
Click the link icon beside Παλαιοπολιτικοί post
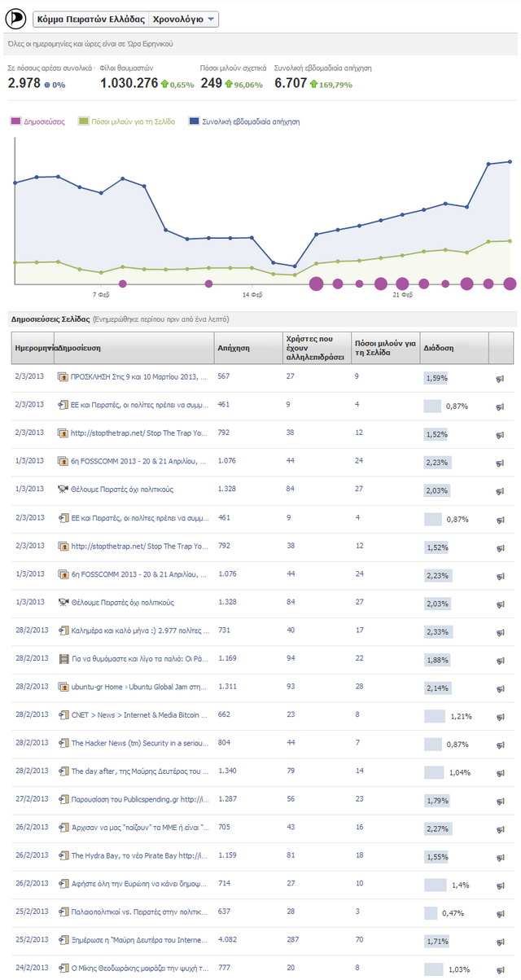[63, 913]
